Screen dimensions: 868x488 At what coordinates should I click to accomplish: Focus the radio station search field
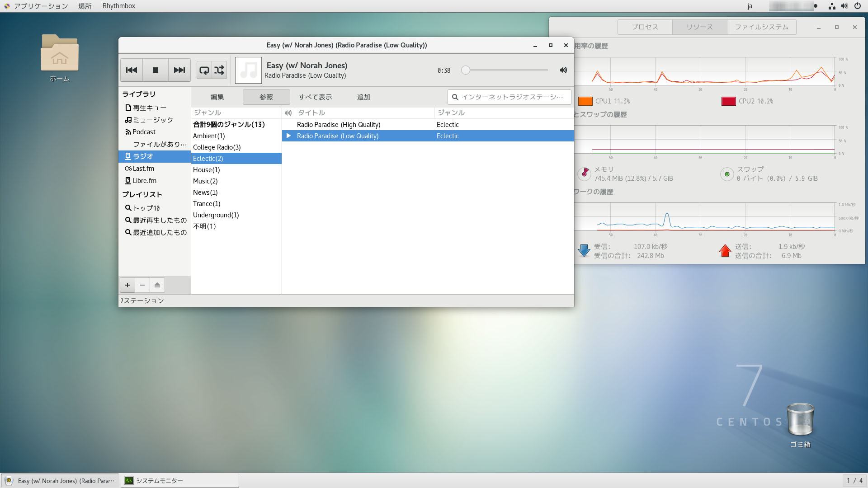(509, 97)
